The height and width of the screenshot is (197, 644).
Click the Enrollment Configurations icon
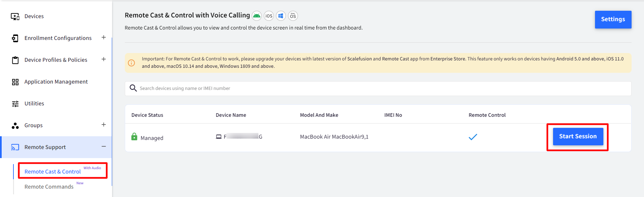[15, 38]
